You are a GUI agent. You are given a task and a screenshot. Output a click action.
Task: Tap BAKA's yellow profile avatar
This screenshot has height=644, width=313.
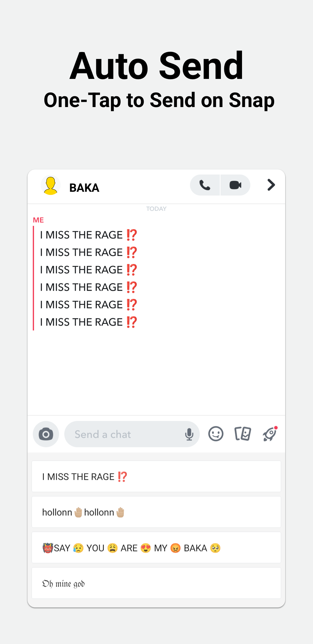pyautogui.click(x=51, y=186)
